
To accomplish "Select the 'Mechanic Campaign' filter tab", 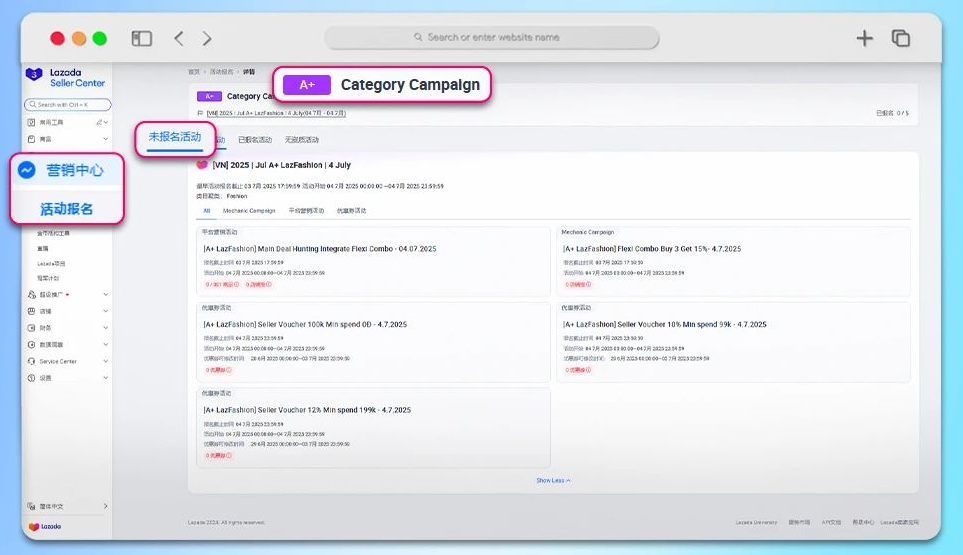I will 249,211.
